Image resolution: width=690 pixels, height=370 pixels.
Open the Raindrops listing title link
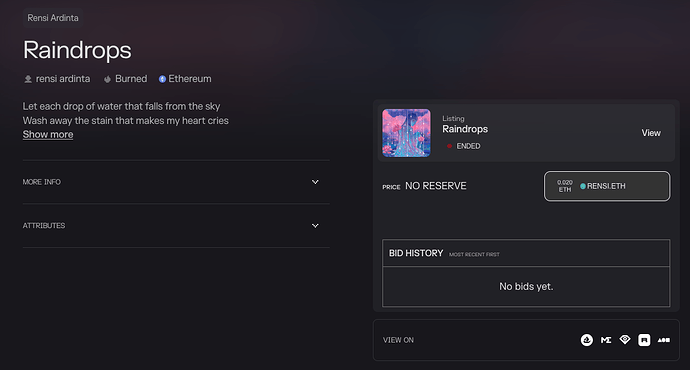pyautogui.click(x=465, y=129)
